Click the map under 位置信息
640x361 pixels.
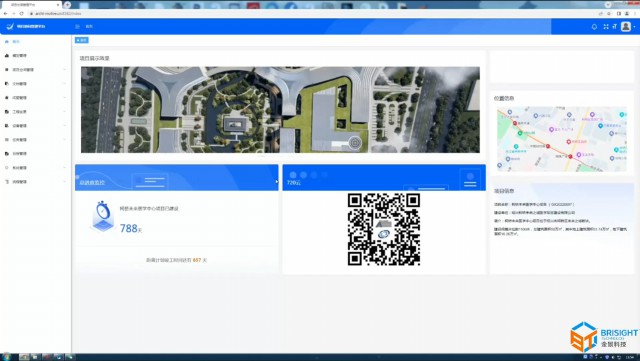[562, 139]
